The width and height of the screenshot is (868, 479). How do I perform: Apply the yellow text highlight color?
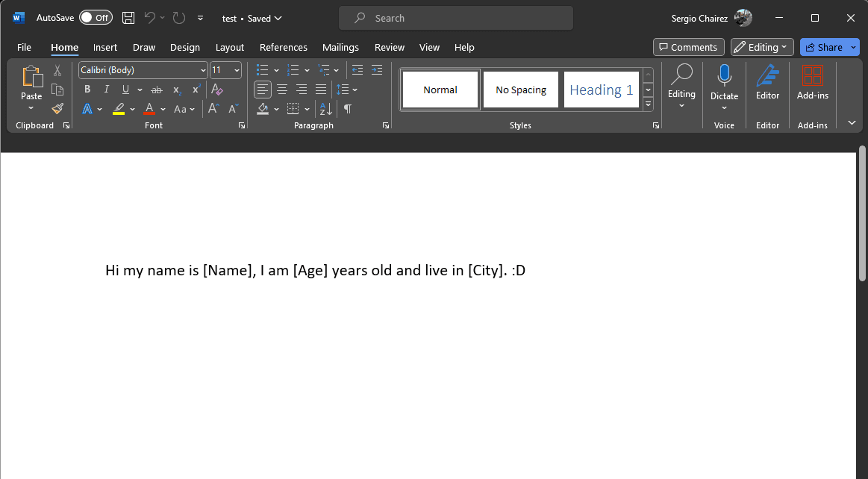tap(119, 109)
